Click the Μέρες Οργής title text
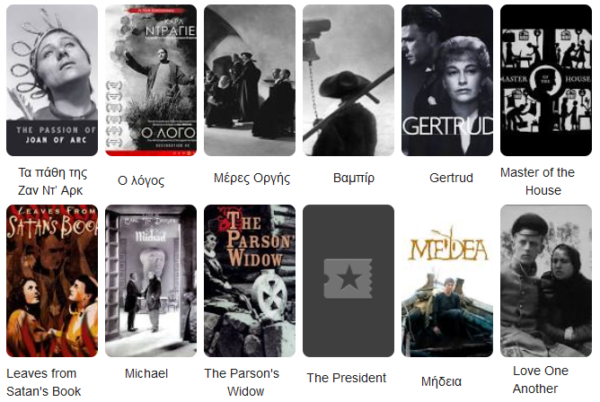Screen dimensions: 600x402 [252, 178]
